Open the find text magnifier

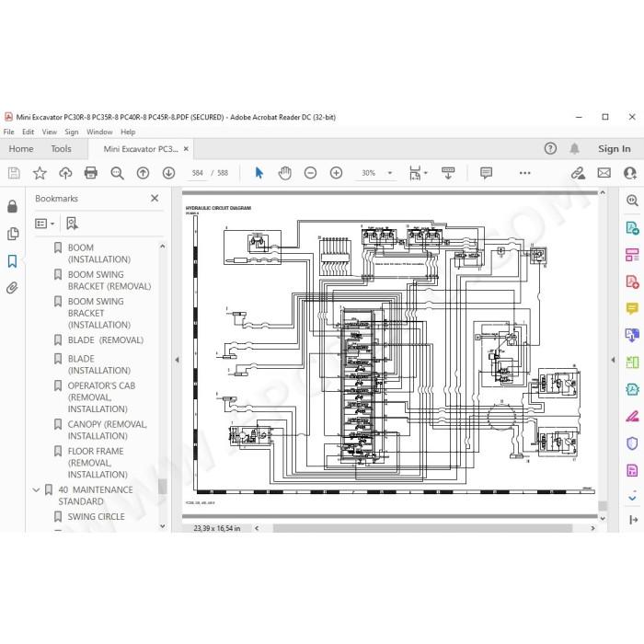coord(117,173)
